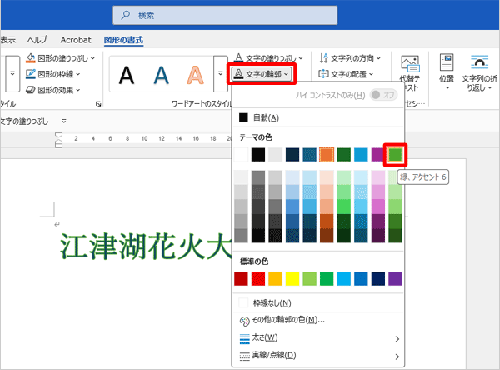The image size is (500, 370).
Task: Pick the purple standard color swatch
Action: tap(395, 279)
